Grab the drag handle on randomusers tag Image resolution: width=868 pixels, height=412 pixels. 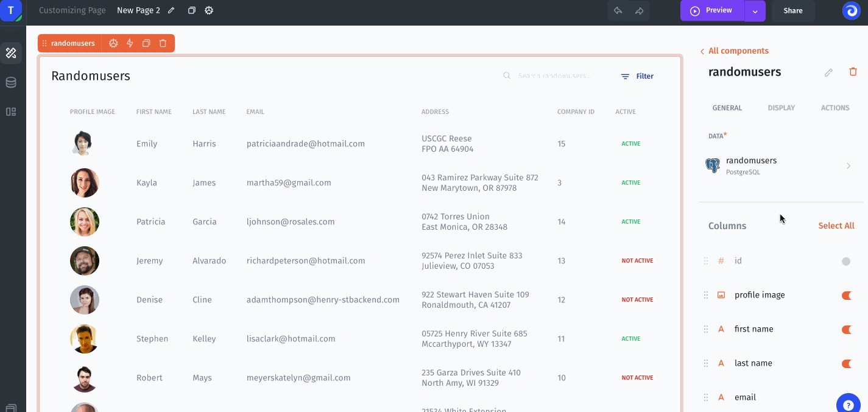point(44,43)
